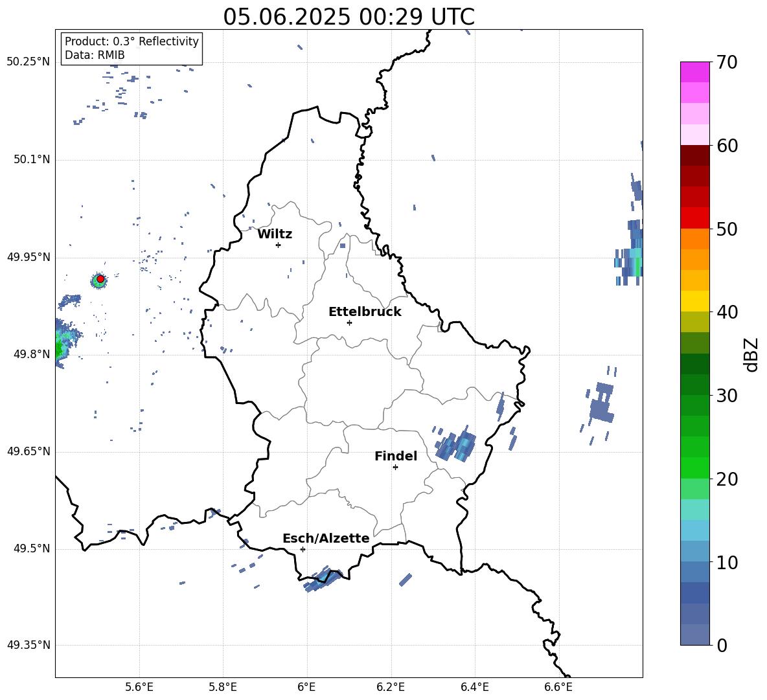
Task: Click the 50.25°N latitude label
Action: 29,62
